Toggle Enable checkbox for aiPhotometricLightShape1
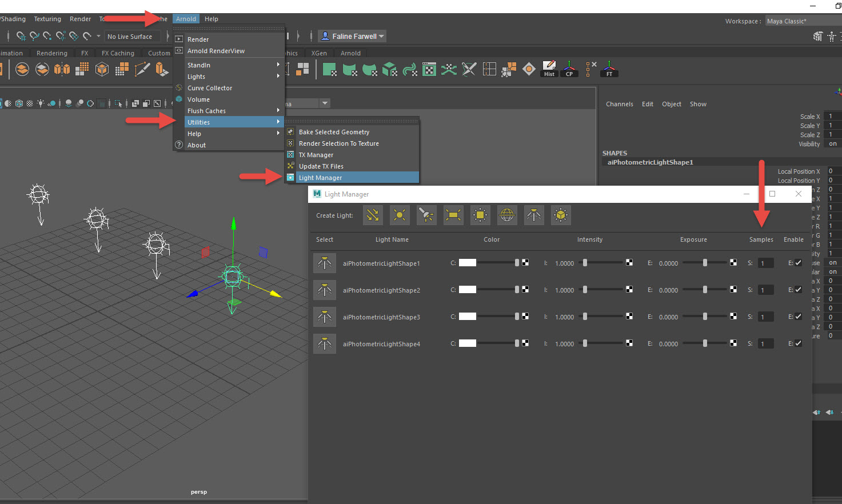 click(x=798, y=263)
